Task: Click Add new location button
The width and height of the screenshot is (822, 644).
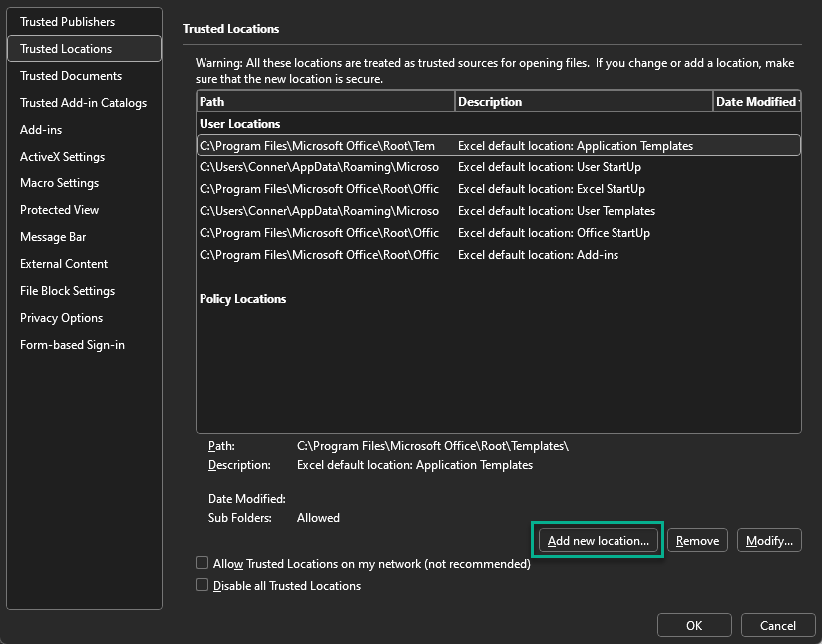Action: (599, 541)
